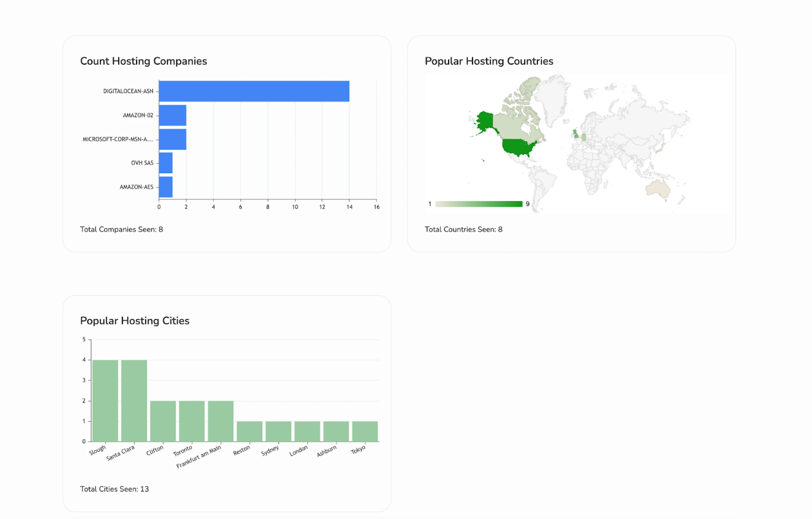Click the Slough axis label
Image resolution: width=812 pixels, height=519 pixels.
[x=97, y=450]
